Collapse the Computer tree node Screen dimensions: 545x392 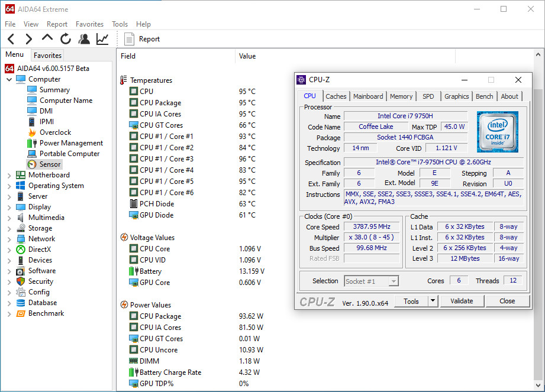tap(9, 79)
